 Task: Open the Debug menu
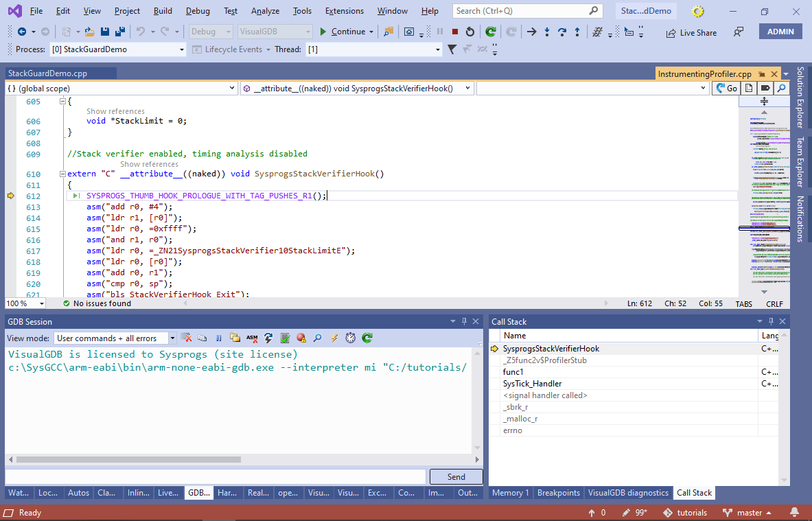[198, 11]
